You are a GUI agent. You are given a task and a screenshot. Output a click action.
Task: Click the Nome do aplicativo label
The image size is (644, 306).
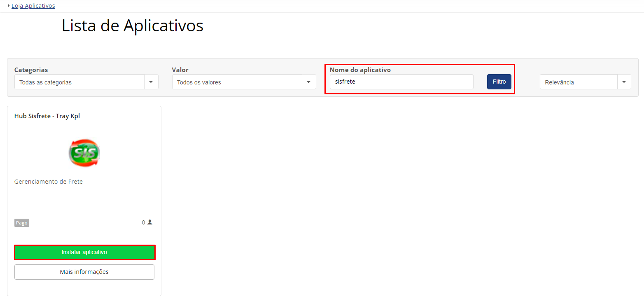[x=360, y=70]
